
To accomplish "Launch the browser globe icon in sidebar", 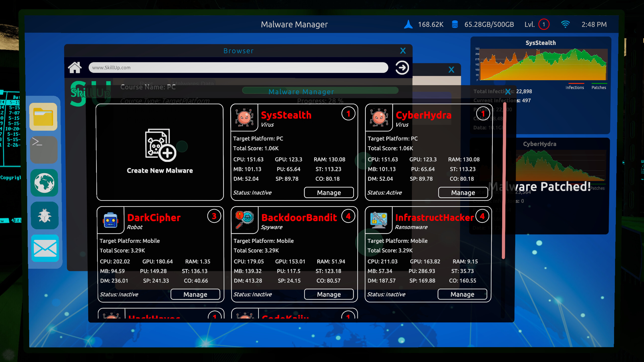I will click(44, 183).
